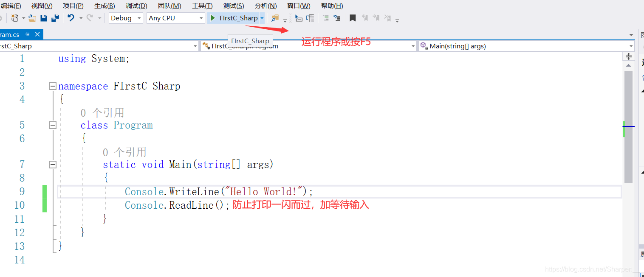Clear all bookmarks with the toolbar icon
The height and width of the screenshot is (277, 644).
click(x=387, y=18)
